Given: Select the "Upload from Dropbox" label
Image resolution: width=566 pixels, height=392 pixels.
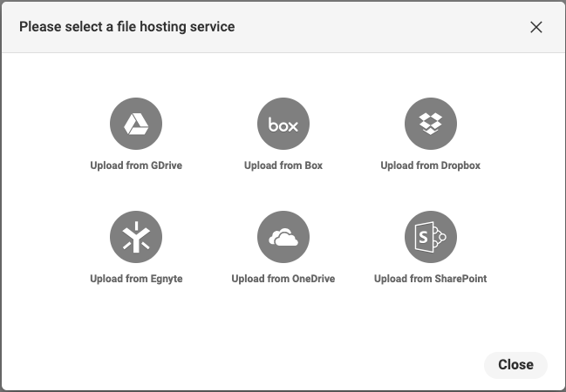Looking at the screenshot, I should tap(431, 166).
